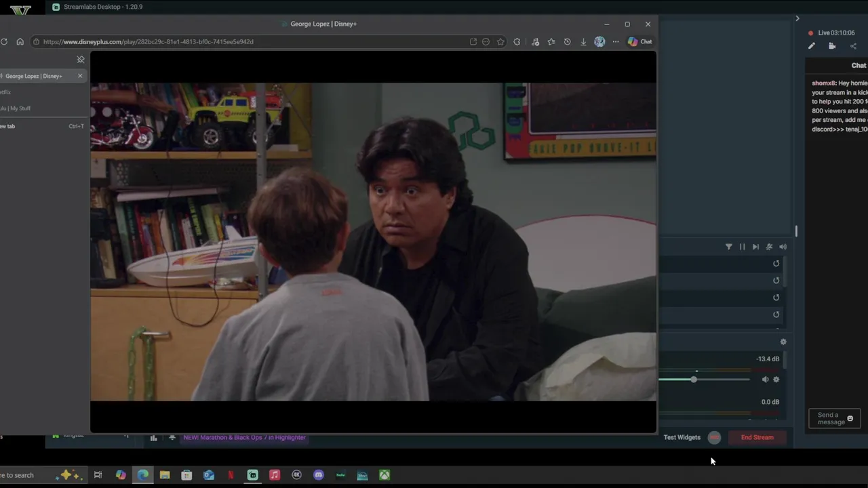Open Netflix app from taskbar
This screenshot has height=488, width=868.
click(231, 475)
